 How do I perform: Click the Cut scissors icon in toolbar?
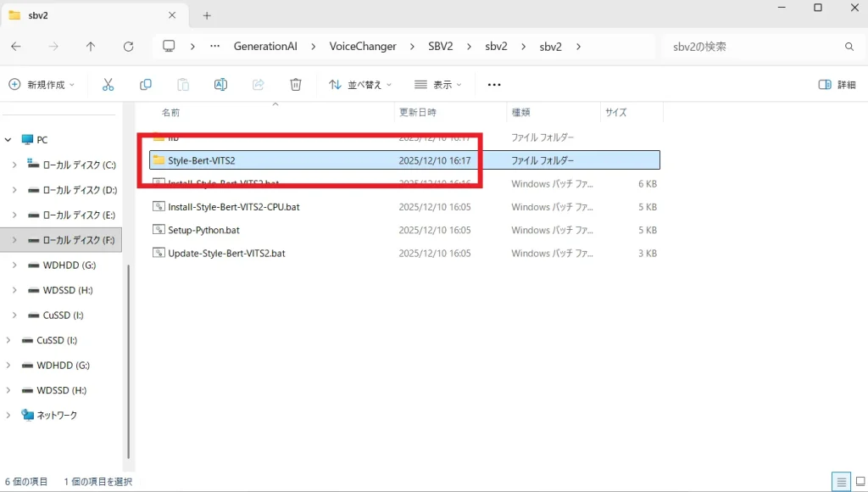coord(108,85)
